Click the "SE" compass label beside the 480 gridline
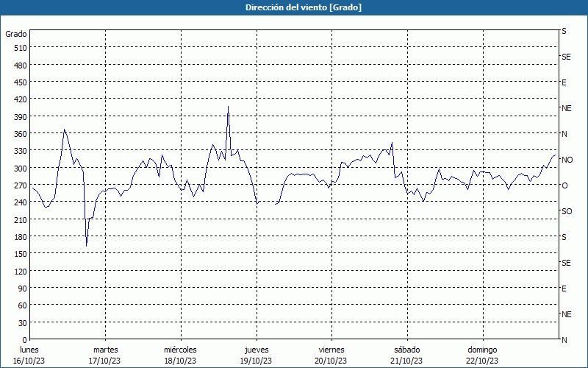 tap(566, 57)
